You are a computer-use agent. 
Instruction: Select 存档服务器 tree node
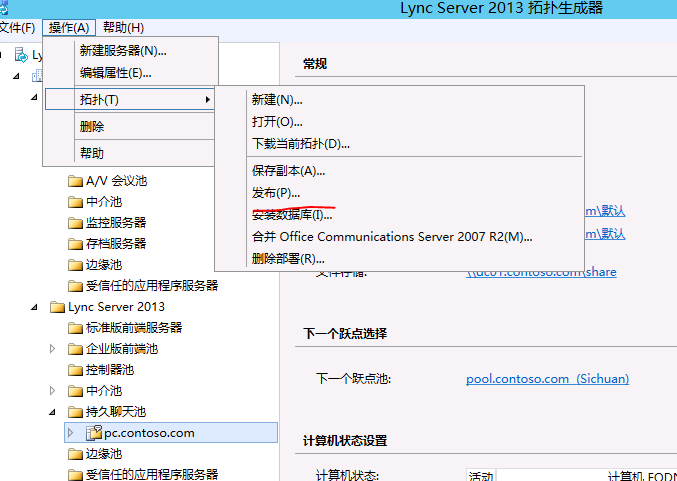116,244
